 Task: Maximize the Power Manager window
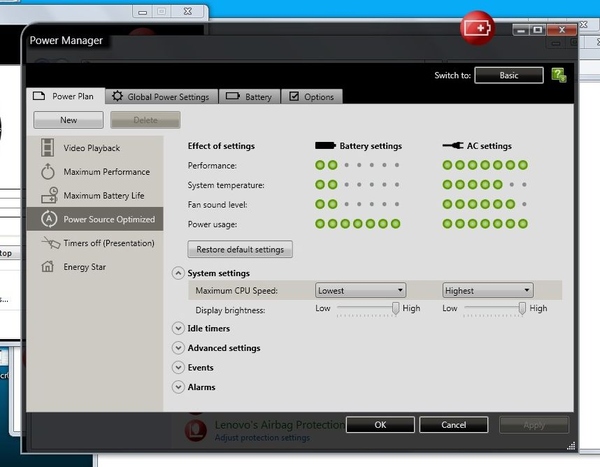click(538, 30)
